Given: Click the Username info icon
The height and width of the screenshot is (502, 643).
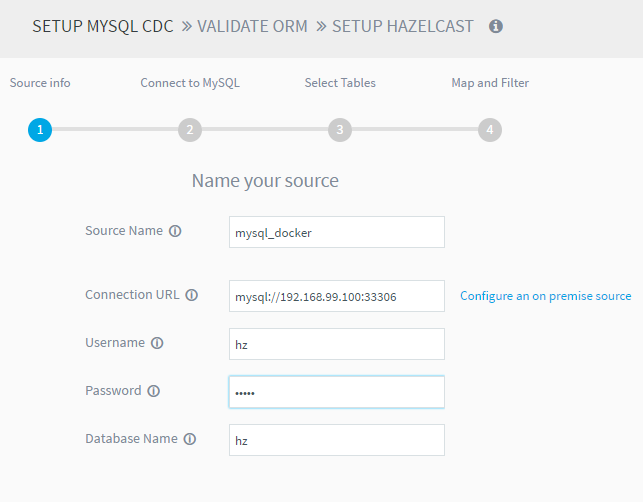Looking at the screenshot, I should [157, 343].
